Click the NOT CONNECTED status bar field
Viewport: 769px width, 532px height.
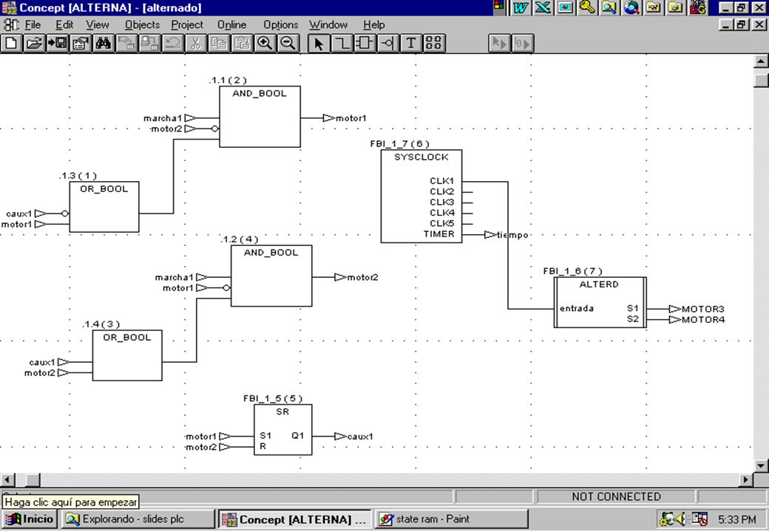click(616, 497)
